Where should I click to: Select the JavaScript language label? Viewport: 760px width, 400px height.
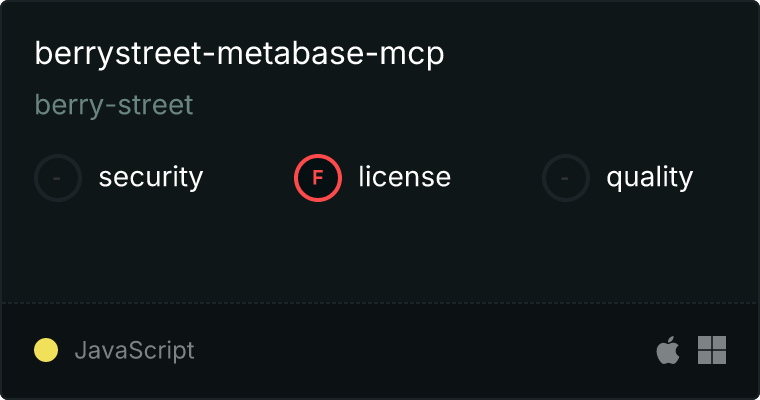[134, 351]
